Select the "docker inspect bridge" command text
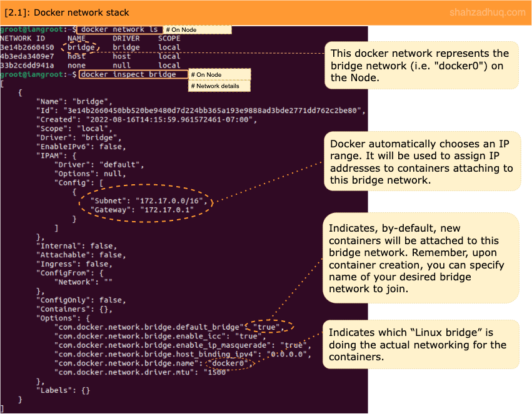The height and width of the screenshot is (414, 532). click(128, 74)
